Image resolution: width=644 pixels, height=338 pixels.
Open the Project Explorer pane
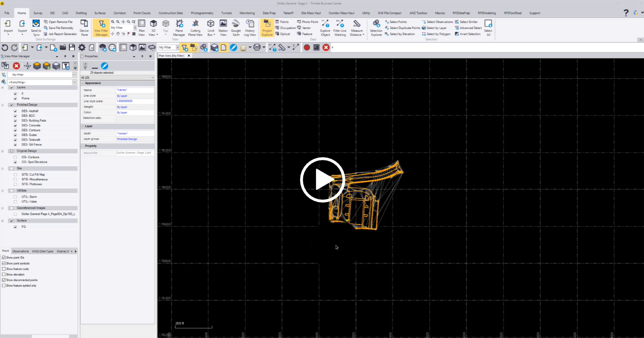(x=267, y=28)
